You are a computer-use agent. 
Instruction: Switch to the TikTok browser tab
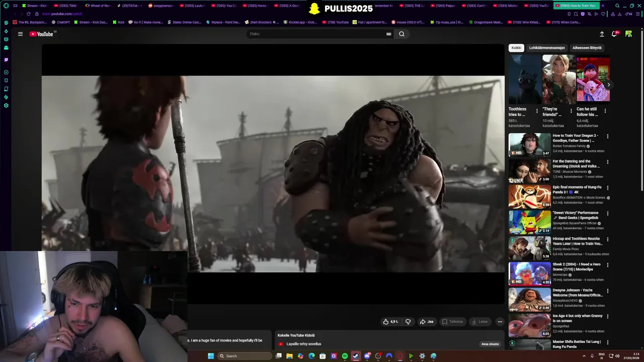[x=129, y=6]
